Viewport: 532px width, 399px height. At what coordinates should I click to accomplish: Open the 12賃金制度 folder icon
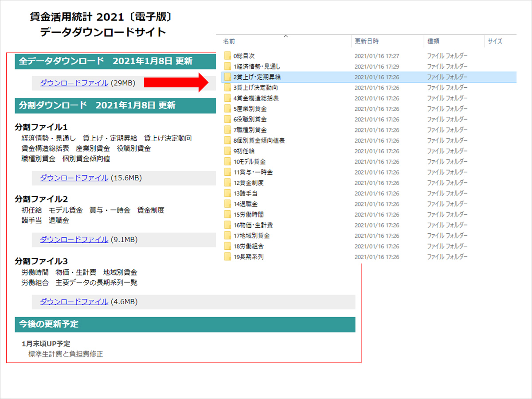point(228,183)
